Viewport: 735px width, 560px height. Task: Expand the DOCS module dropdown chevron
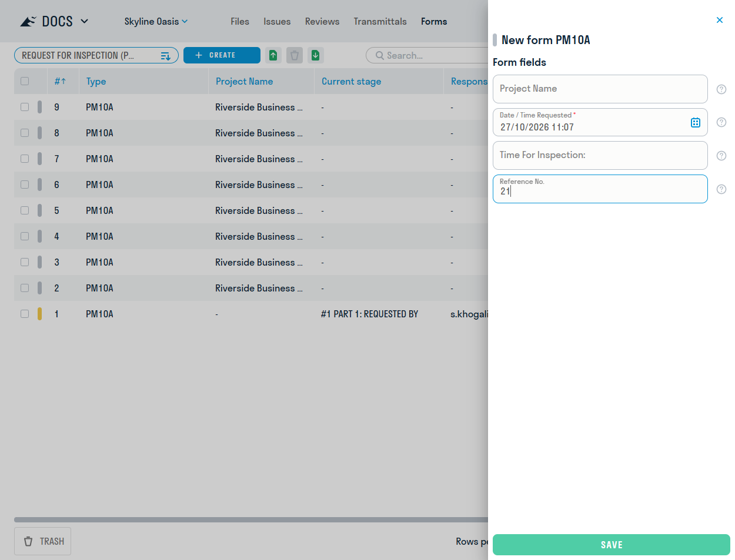85,21
